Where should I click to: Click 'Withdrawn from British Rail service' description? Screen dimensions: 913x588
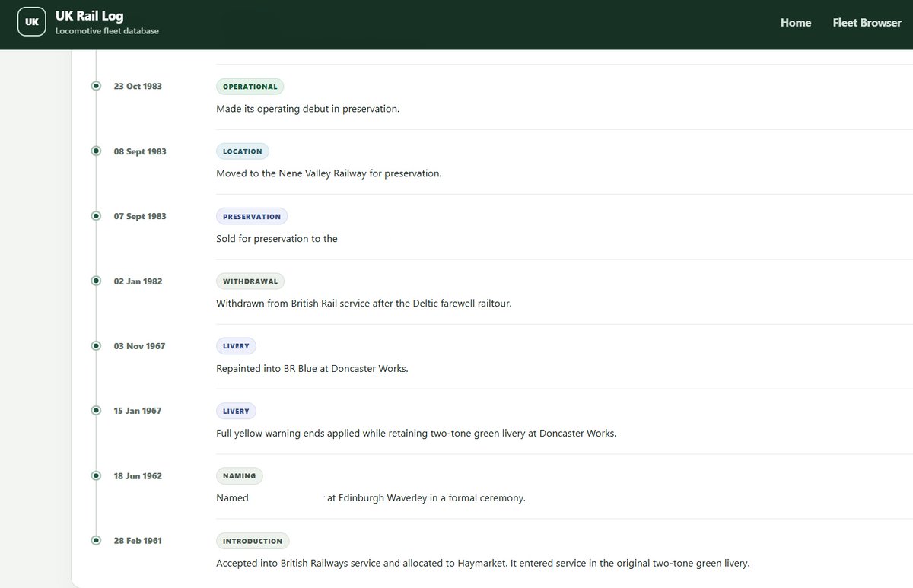364,304
